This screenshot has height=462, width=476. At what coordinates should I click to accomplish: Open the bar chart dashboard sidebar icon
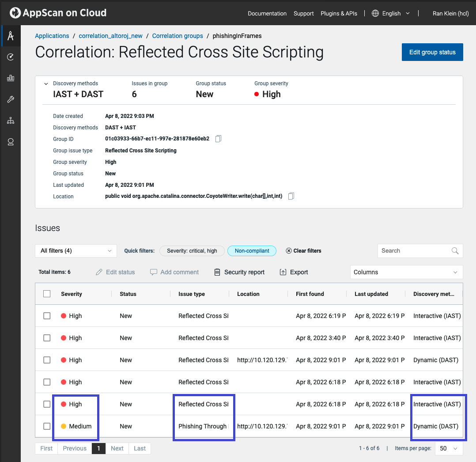11,78
